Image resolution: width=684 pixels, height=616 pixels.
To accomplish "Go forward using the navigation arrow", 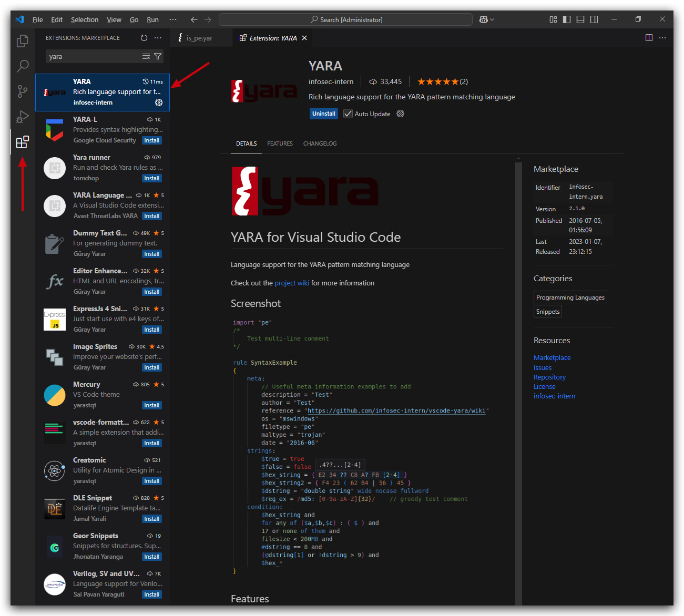I will coord(208,19).
